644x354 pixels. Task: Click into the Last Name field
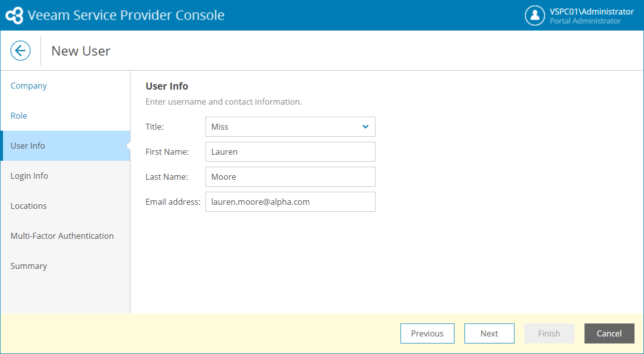coord(290,177)
